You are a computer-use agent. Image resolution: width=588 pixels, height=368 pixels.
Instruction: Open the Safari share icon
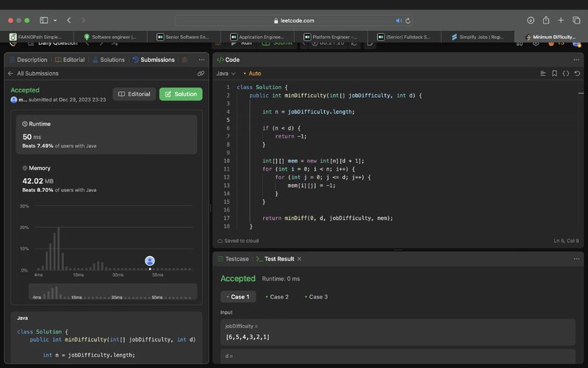(x=546, y=21)
